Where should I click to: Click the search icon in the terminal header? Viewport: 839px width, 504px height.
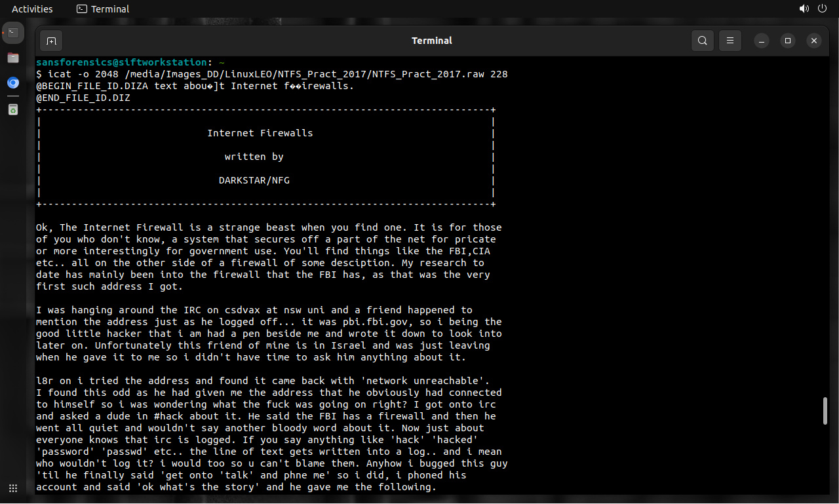click(702, 41)
